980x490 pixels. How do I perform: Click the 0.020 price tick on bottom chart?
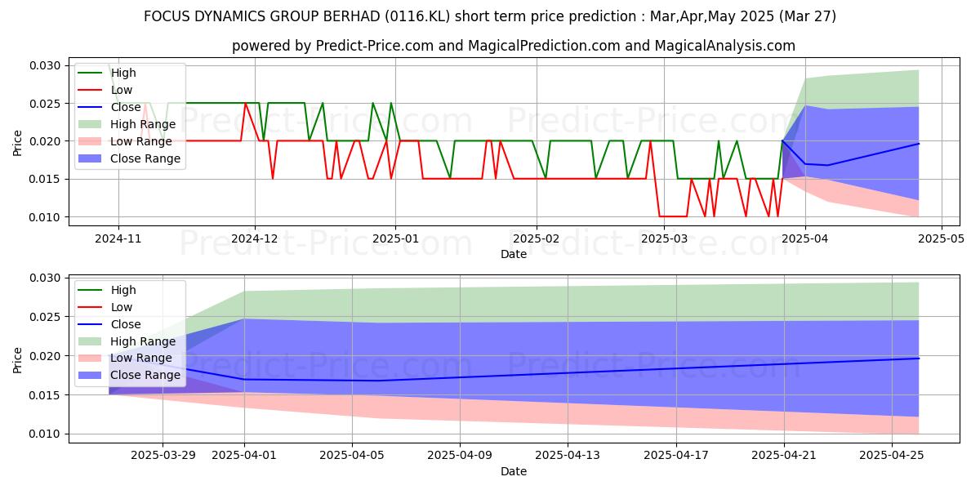coord(46,356)
